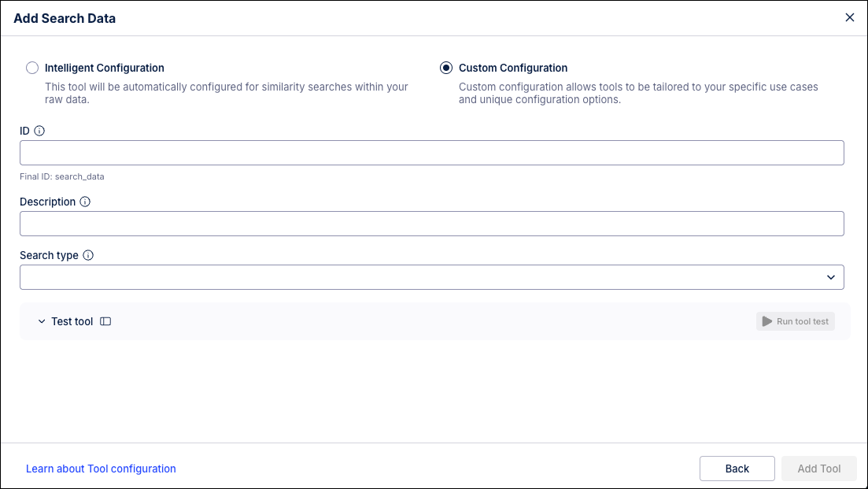Collapse the Test tool section chevron
The image size is (868, 489).
(x=42, y=321)
